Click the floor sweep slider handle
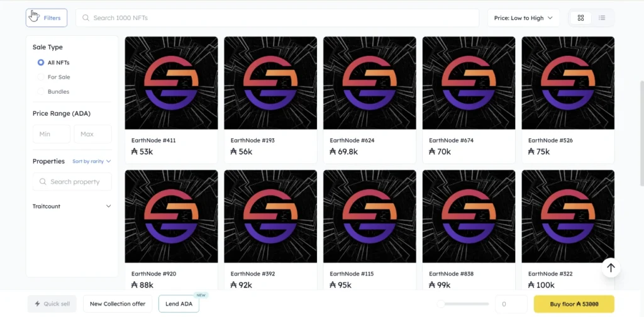644x317 pixels. click(x=441, y=304)
